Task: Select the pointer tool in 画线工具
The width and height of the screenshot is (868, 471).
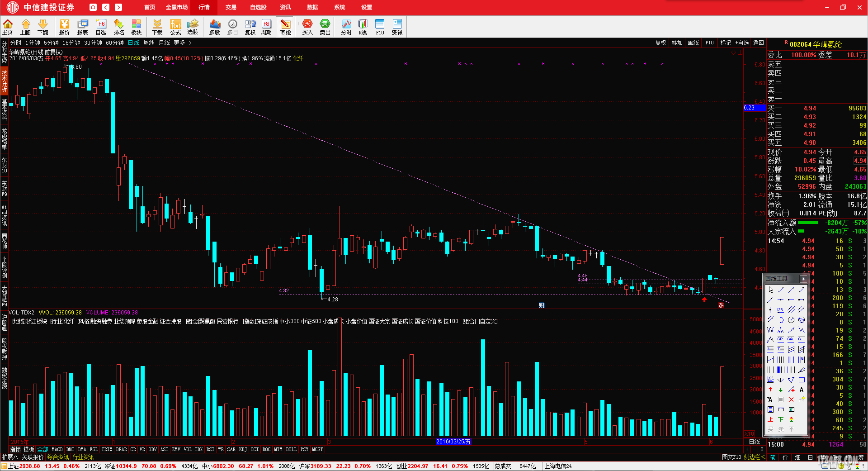Action: 770,290
